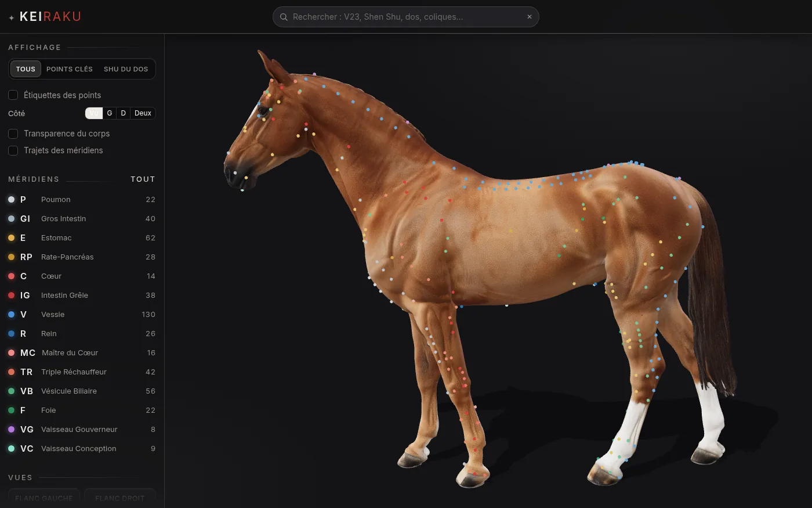Select the Vu option for Côté

click(x=94, y=113)
